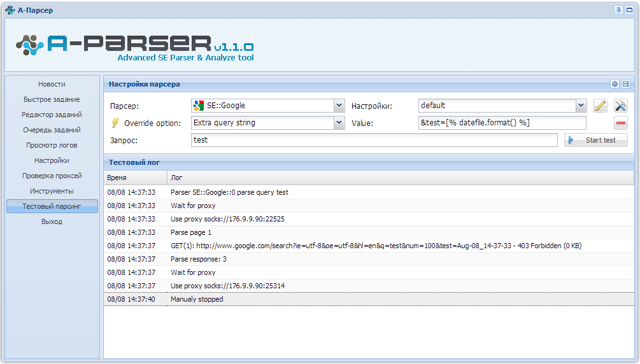Click the A-Parser logo in the banner
Image resolution: width=640 pixels, height=364 pixels.
click(135, 47)
